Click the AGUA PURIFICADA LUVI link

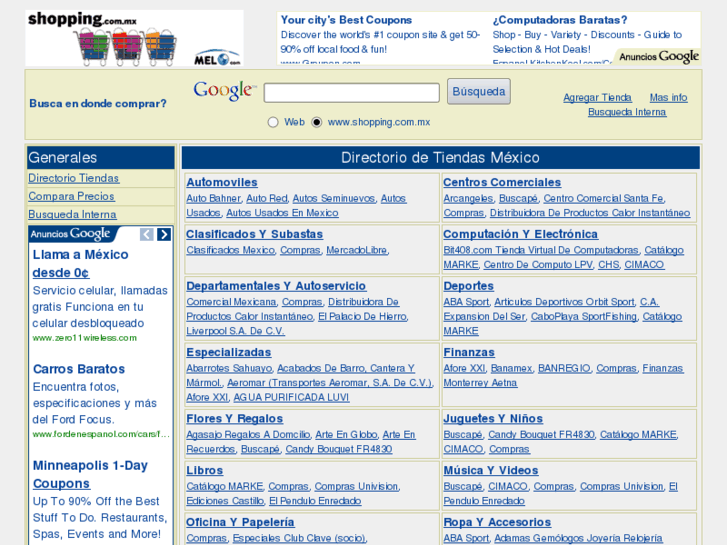click(x=291, y=398)
